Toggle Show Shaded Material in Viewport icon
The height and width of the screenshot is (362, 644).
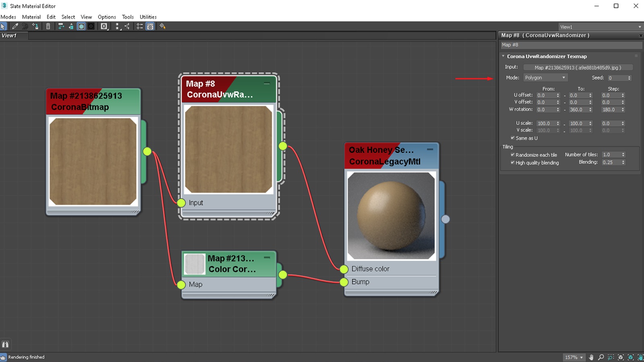[x=81, y=26]
